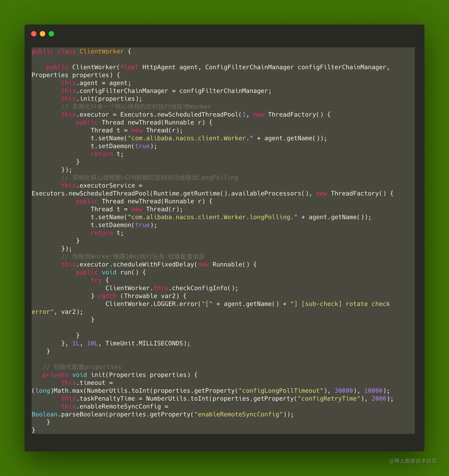
Task: Click 'ClientWorker.this.checkConfigInfo();' line
Action: (172, 288)
